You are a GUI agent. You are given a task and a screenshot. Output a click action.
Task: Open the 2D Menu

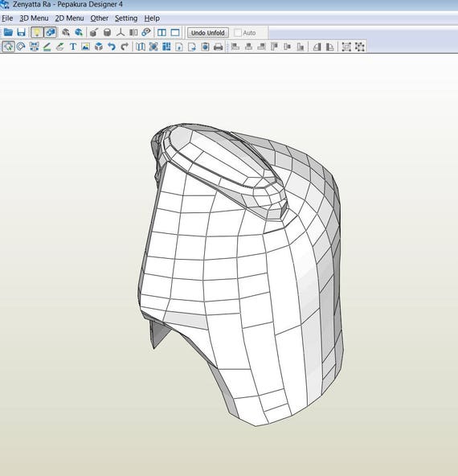pos(69,18)
